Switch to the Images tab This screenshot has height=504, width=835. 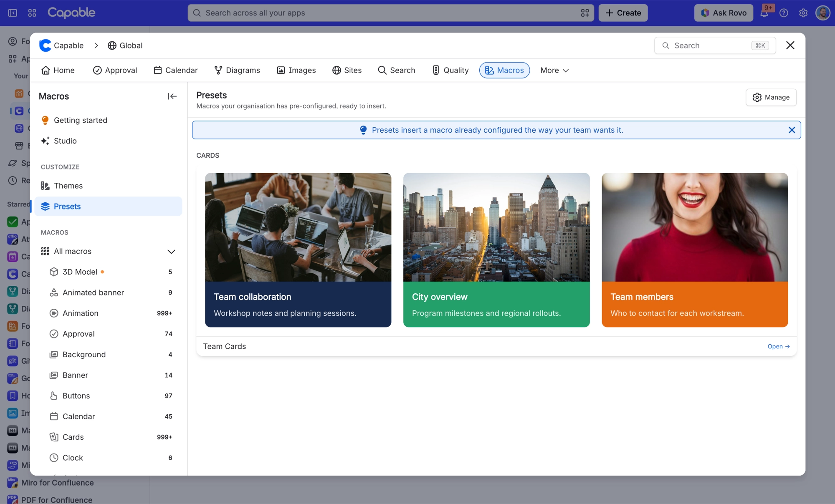296,71
